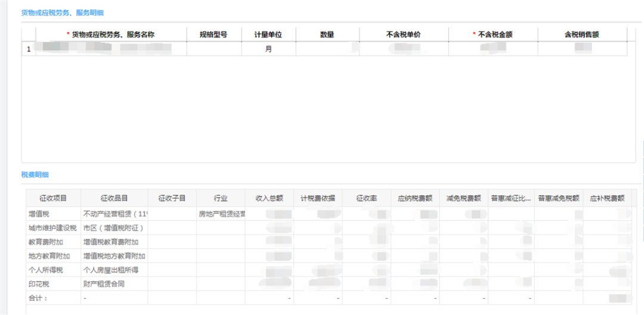This screenshot has height=315, width=644.
Task: Select the 教育费附加 row label
Action: 54,242
